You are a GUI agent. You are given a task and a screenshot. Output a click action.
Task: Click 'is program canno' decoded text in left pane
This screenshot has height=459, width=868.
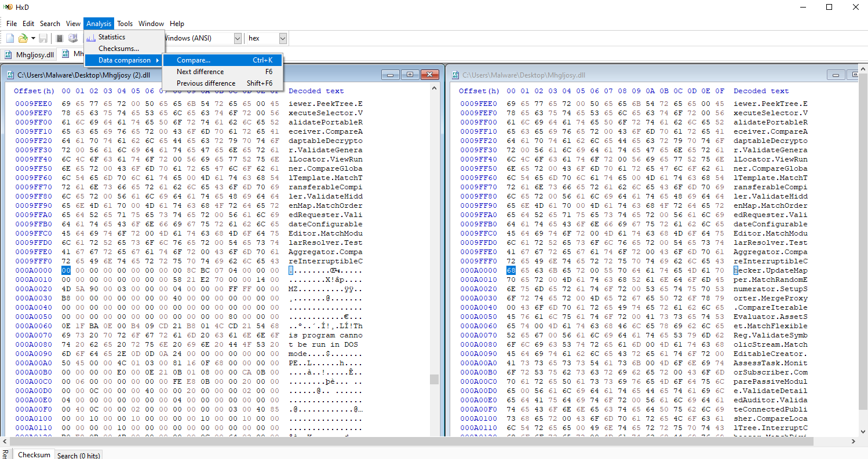[326, 335]
